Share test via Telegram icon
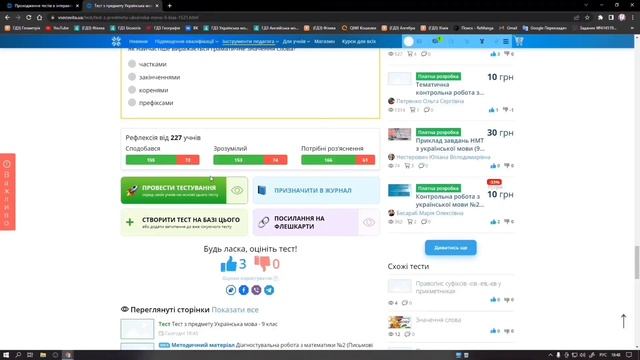The width and height of the screenshot is (640, 360). (x=269, y=290)
